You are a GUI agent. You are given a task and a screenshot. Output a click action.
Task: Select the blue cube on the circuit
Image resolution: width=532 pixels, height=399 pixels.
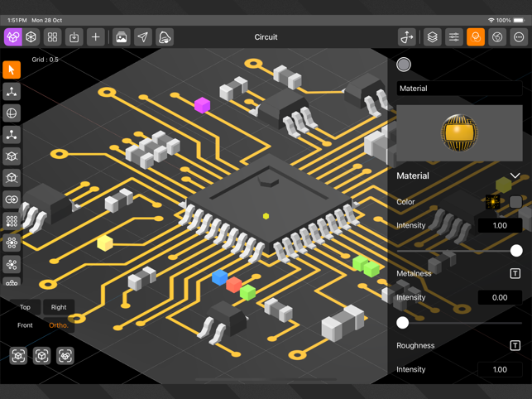(x=219, y=277)
